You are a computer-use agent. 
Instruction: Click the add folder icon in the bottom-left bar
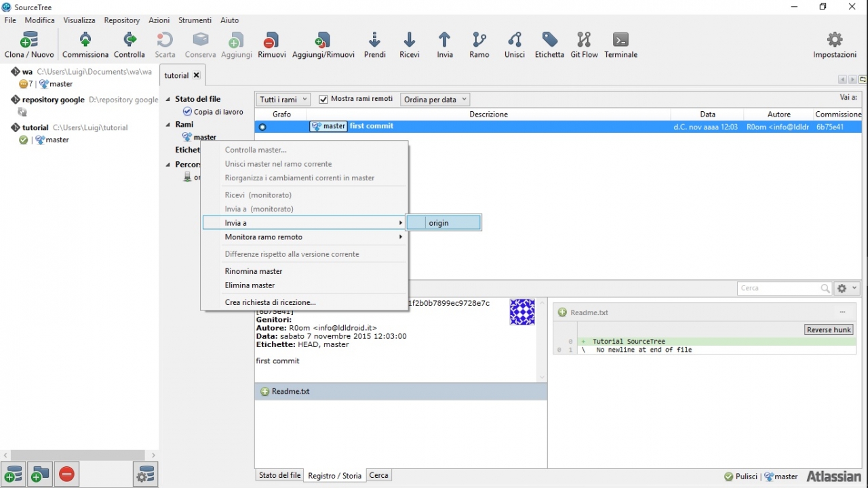tap(40, 474)
